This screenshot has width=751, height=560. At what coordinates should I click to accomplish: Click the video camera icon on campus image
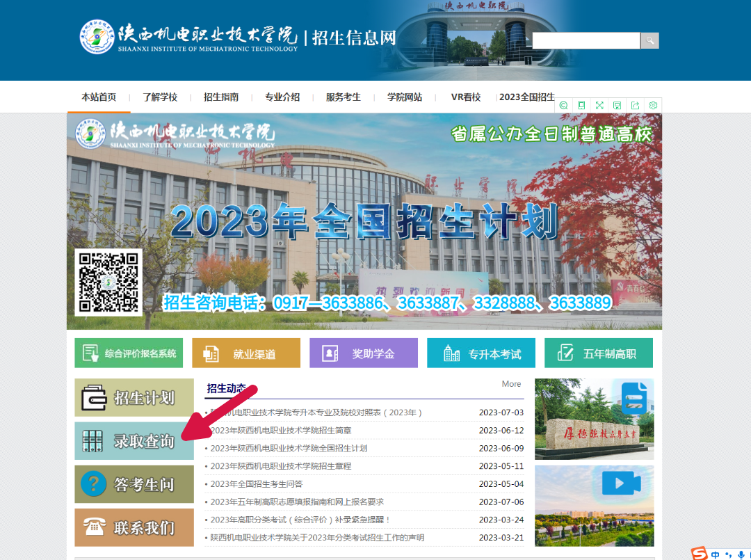[621, 483]
